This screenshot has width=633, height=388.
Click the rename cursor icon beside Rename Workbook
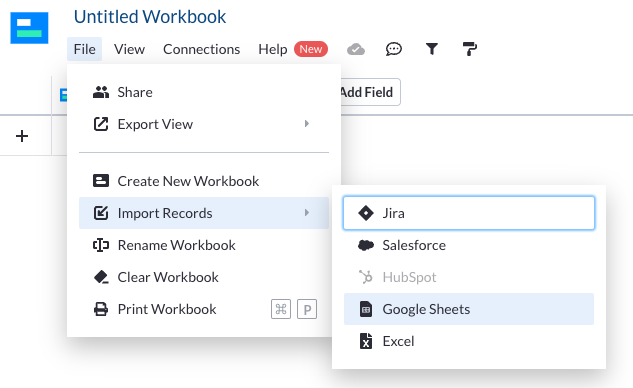(x=101, y=245)
